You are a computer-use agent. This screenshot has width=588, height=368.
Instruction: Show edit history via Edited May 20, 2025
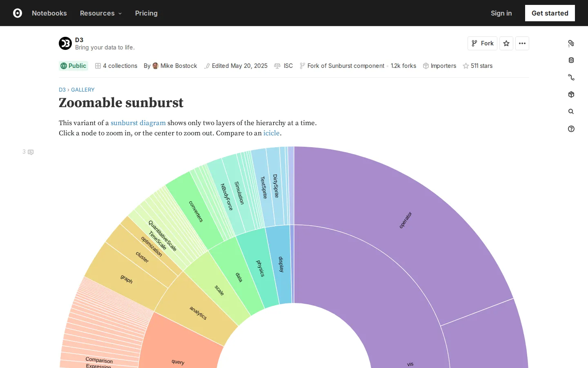click(236, 66)
